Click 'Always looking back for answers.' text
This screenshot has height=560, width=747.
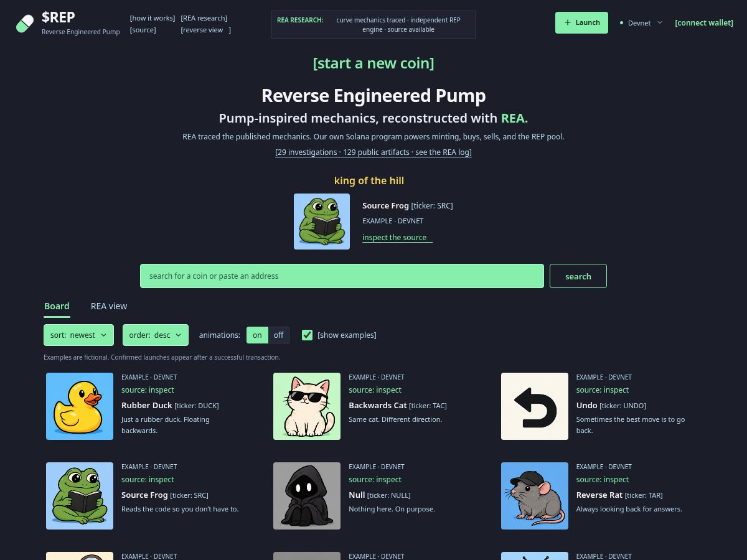[629, 509]
